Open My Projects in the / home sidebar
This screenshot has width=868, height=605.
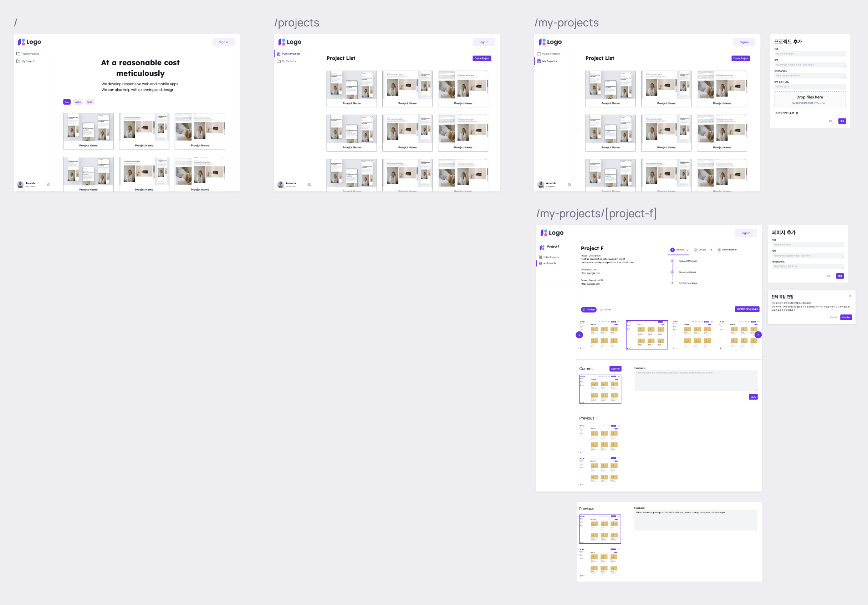(x=26, y=61)
